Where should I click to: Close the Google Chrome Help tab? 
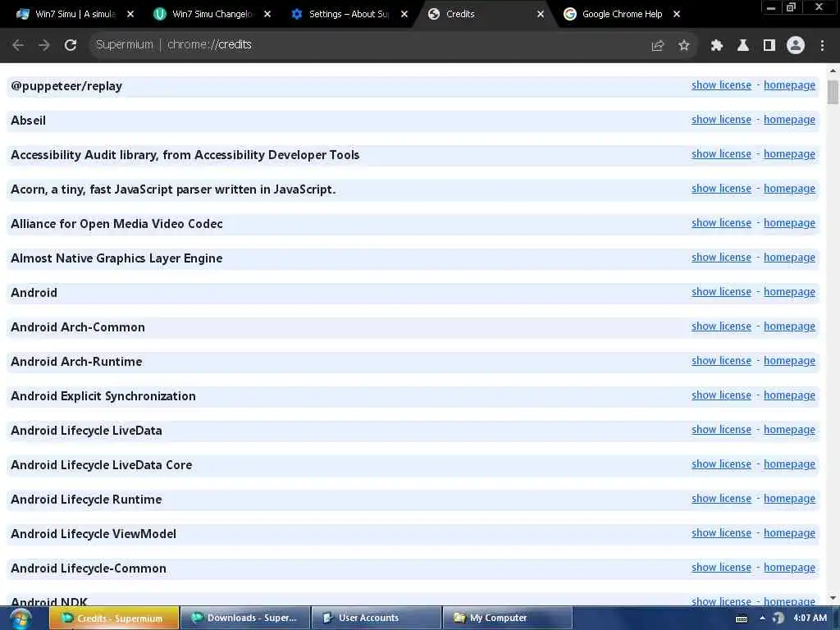coord(677,14)
